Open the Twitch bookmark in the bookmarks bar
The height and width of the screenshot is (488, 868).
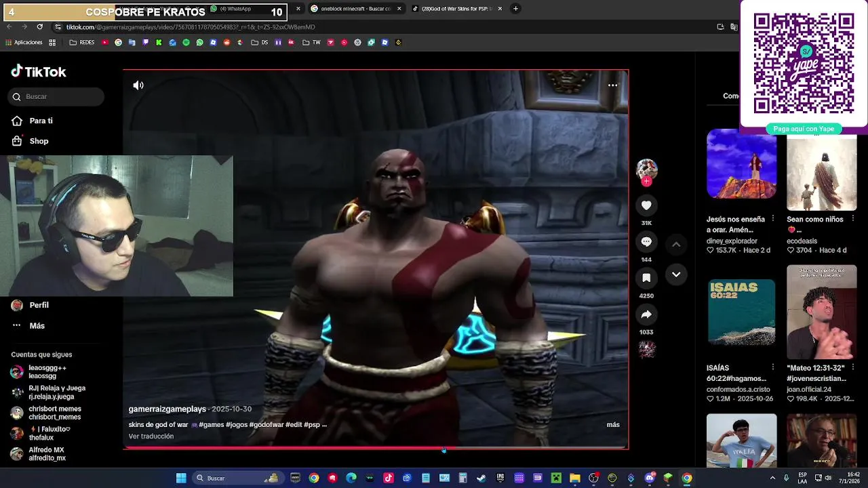click(x=145, y=42)
